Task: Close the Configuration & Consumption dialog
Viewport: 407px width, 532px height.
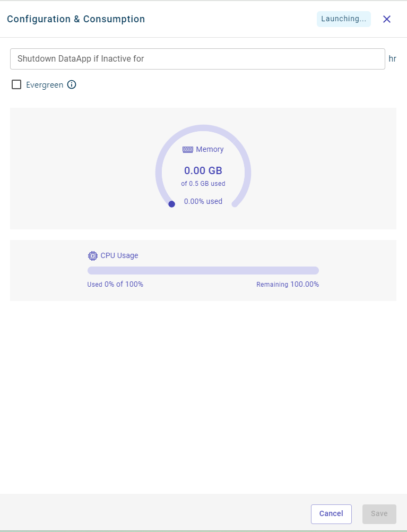Action: 387,19
